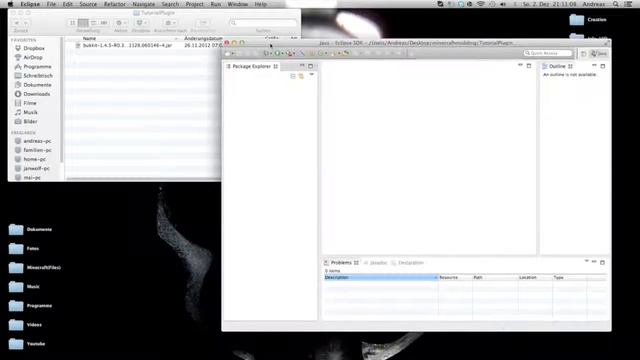
Task: Click the Finder forward button
Action: click(x=25, y=23)
